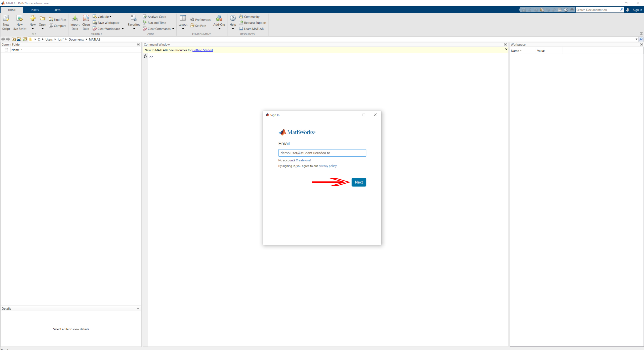Open the Find Files tool
Image resolution: width=644 pixels, height=350 pixels.
tap(58, 20)
